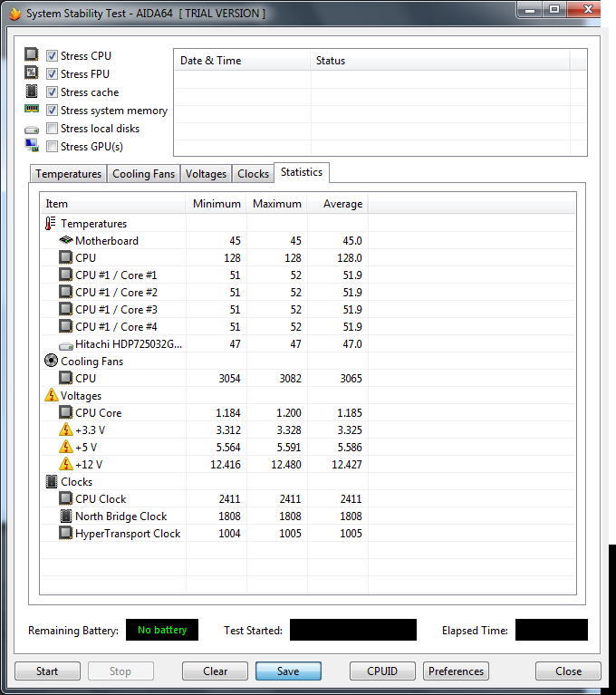Uncheck Stress system memory option
Image resolution: width=616 pixels, height=695 pixels.
(x=53, y=111)
